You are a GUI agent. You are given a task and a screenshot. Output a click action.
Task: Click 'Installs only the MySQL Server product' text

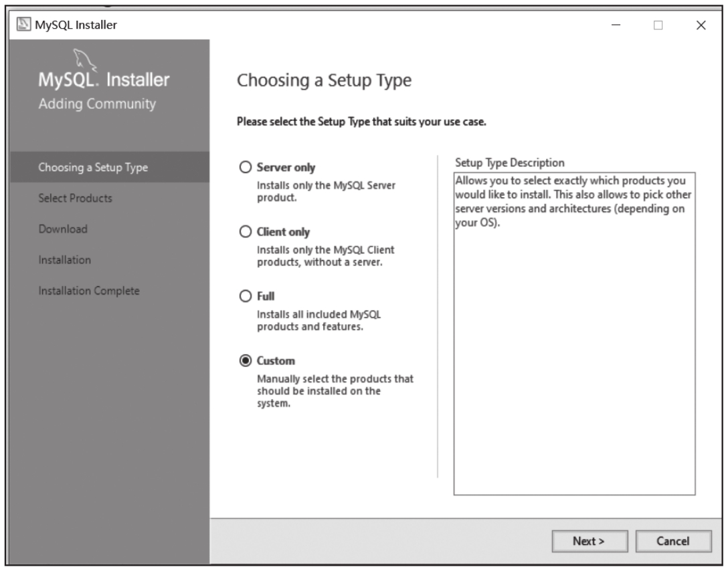point(326,191)
